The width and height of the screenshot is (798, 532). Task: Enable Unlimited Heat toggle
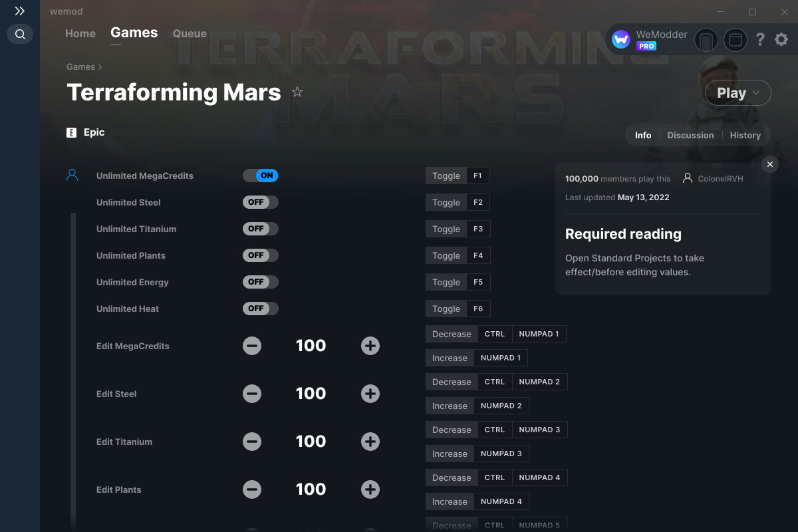(x=261, y=309)
